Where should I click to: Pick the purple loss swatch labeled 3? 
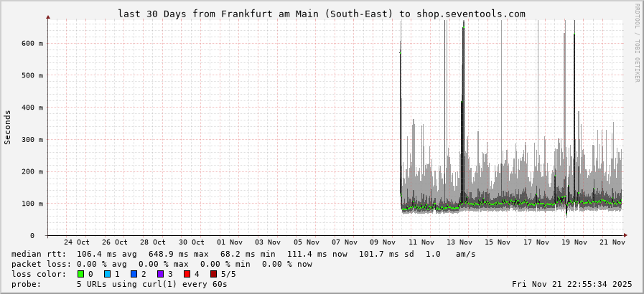[160, 274]
